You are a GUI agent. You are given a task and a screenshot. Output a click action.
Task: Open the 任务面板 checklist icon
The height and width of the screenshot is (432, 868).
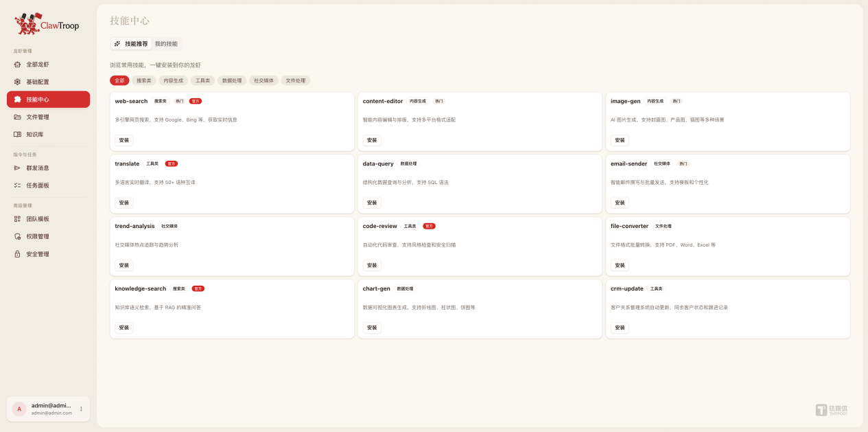pos(17,185)
